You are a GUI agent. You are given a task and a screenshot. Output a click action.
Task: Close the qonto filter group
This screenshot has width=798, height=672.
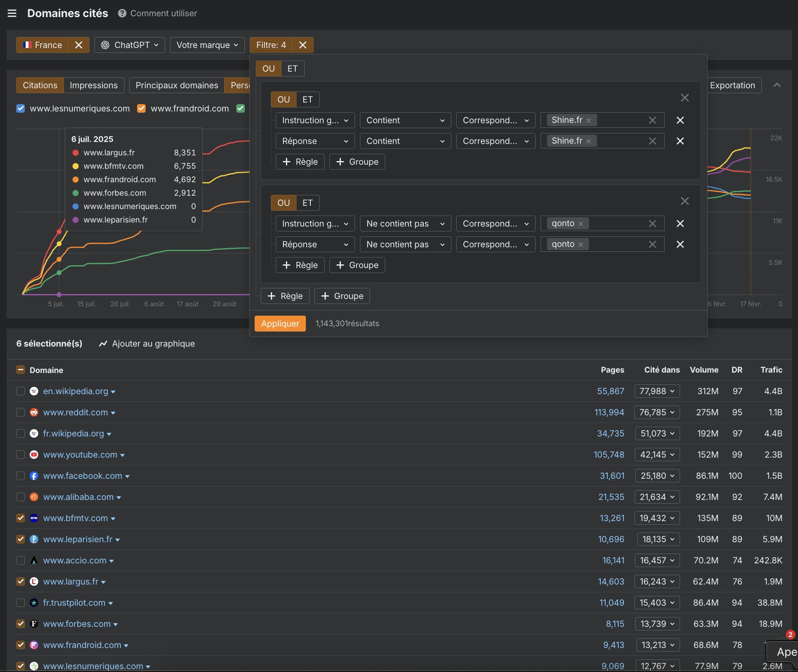tap(685, 201)
